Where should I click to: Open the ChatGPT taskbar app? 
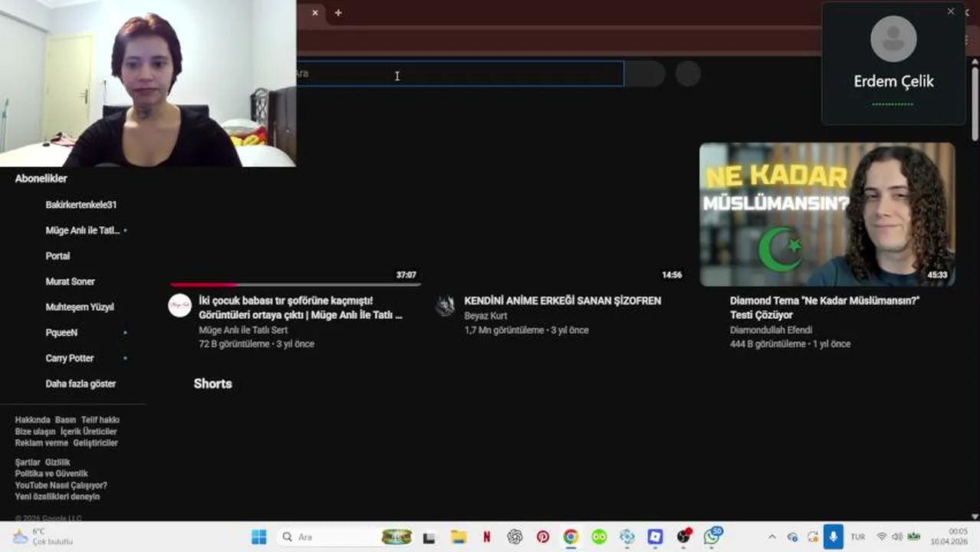tap(515, 537)
